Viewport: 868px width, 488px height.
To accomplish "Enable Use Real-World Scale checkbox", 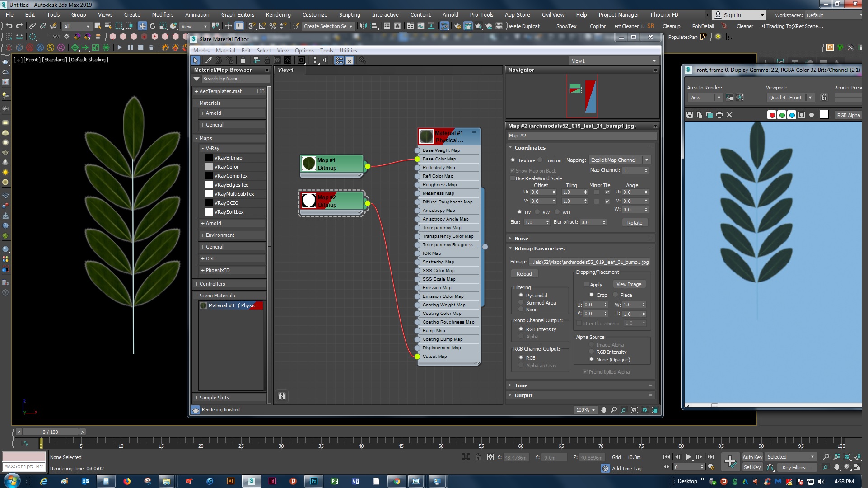I will 513,178.
